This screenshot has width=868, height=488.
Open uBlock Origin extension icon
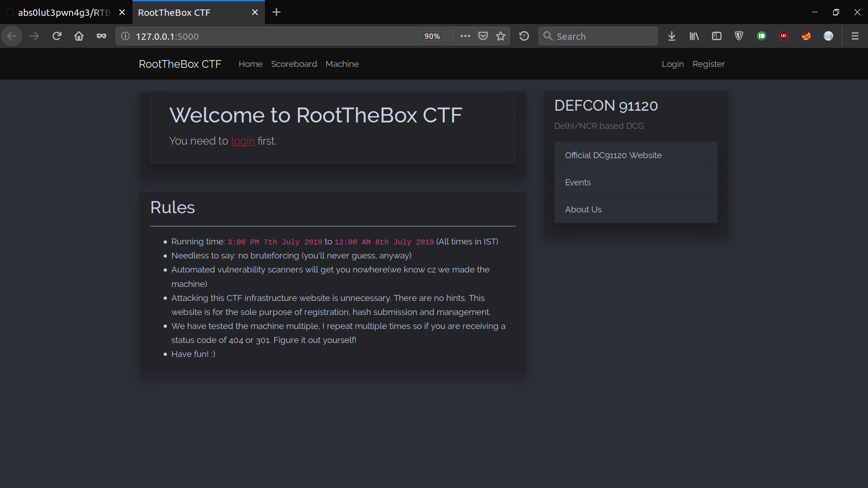point(783,36)
